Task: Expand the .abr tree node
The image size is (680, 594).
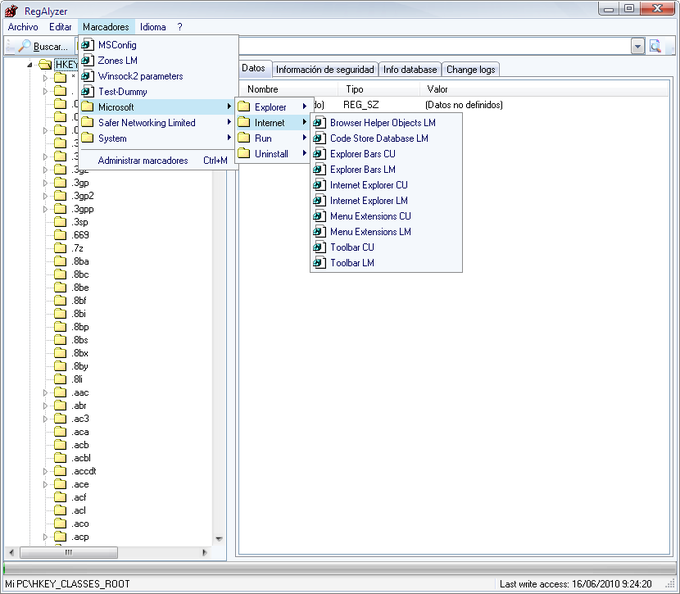Action: (x=45, y=406)
